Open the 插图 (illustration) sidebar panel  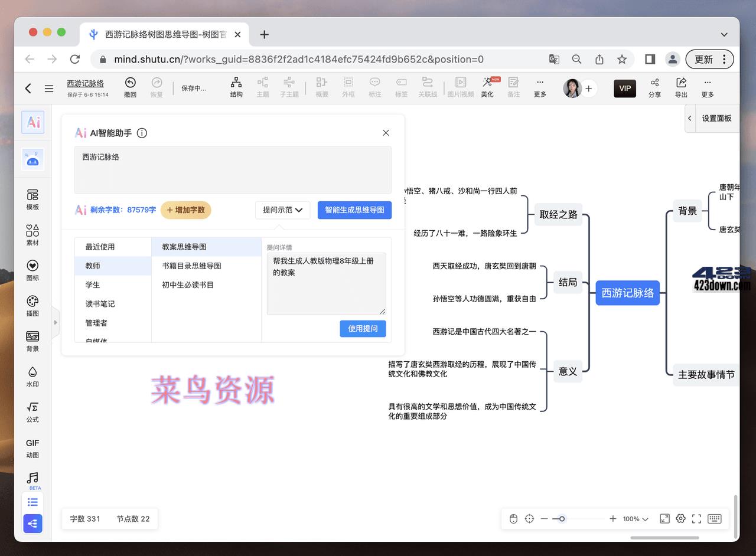[x=32, y=307]
